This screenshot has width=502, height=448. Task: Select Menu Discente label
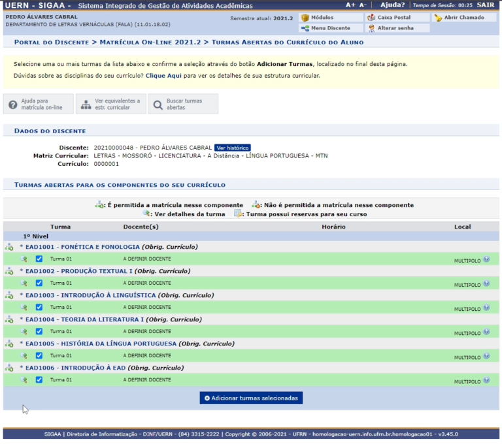click(x=331, y=28)
